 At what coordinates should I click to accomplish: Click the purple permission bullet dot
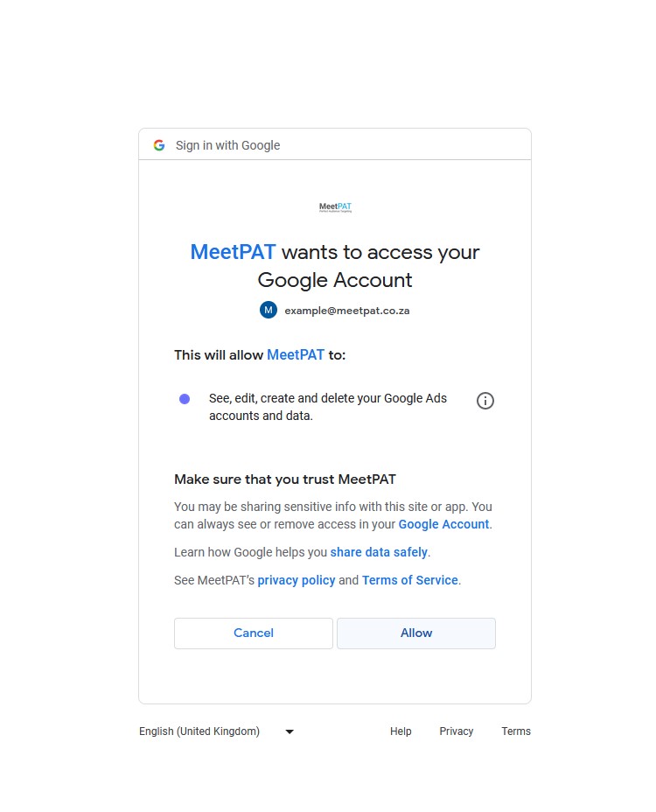[185, 399]
